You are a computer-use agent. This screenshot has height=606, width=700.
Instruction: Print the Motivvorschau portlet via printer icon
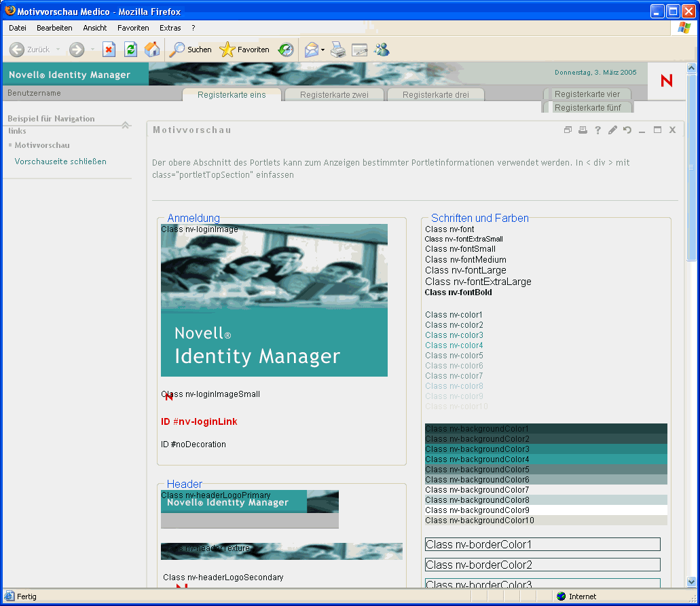tap(583, 130)
